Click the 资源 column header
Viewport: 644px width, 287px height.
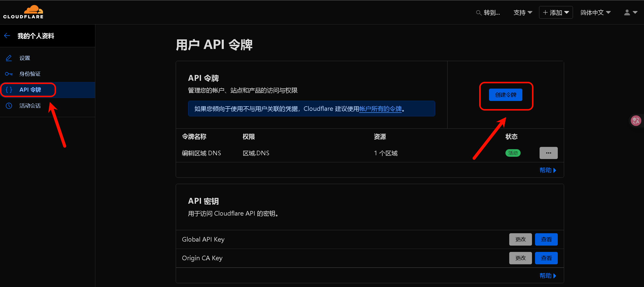coord(380,137)
